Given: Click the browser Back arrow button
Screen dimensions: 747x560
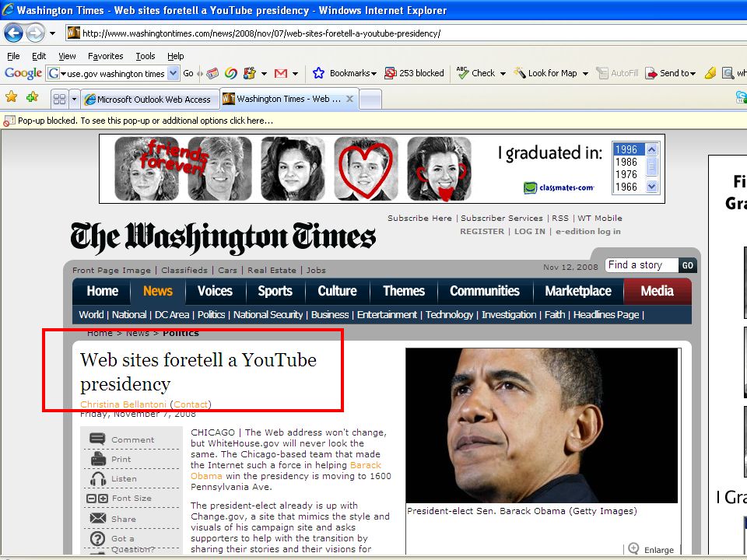Looking at the screenshot, I should (x=13, y=33).
